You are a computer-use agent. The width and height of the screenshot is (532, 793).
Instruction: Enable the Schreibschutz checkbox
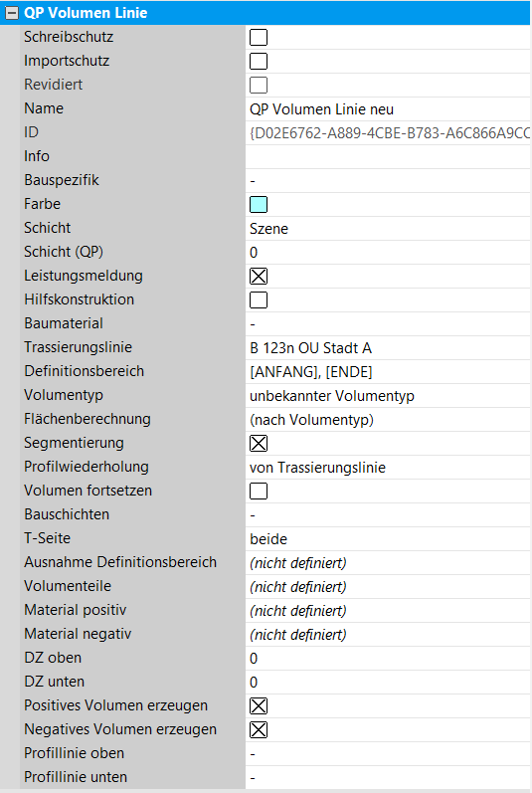click(259, 38)
